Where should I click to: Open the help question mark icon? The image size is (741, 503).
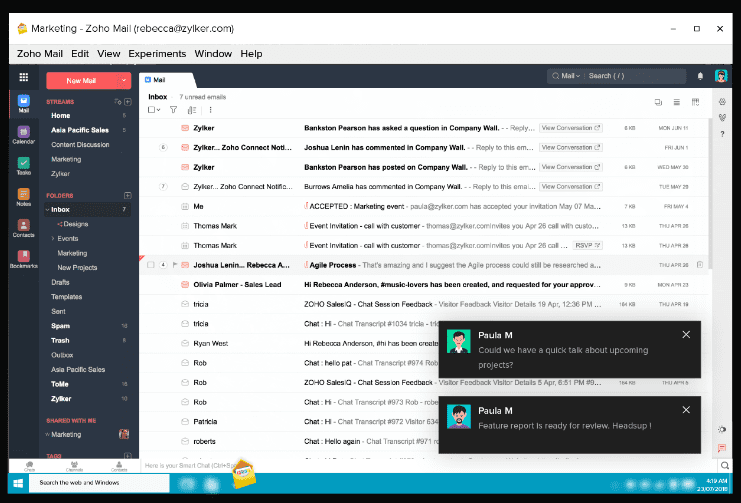click(722, 134)
